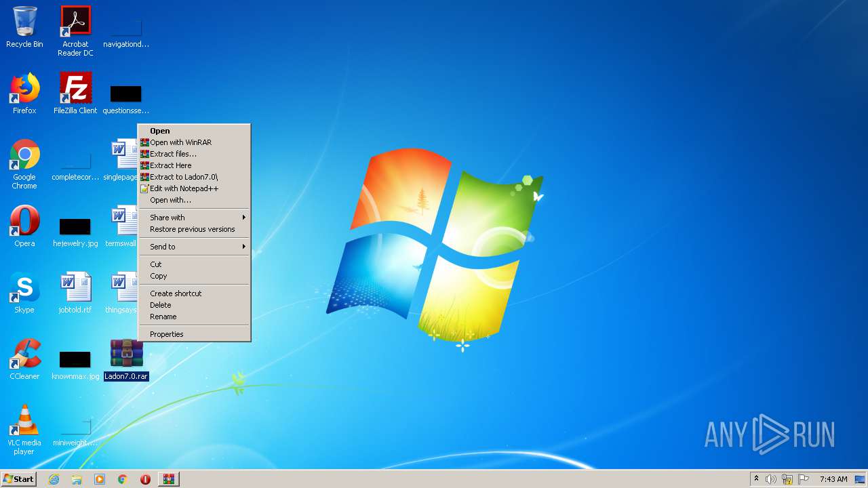Open the 7:43 AM taskbar clock
This screenshot has width=868, height=488.
click(x=833, y=479)
